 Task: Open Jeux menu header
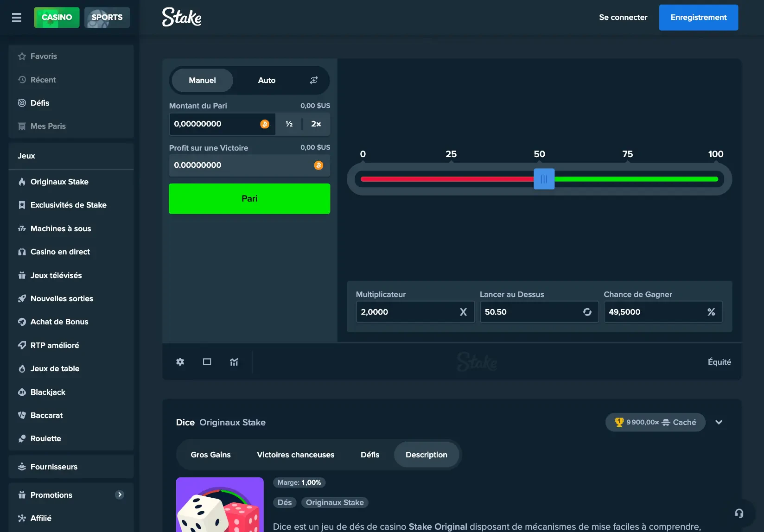[71, 156]
